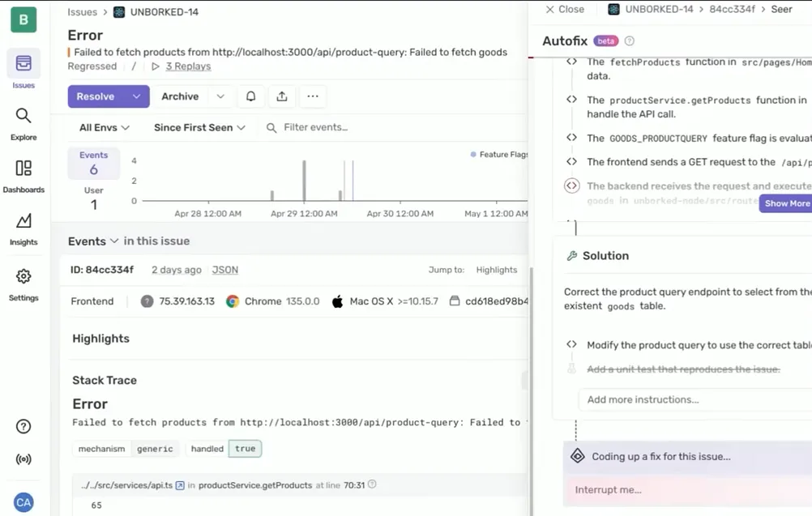Click the share issue icon
This screenshot has height=516, width=812.
coord(282,96)
